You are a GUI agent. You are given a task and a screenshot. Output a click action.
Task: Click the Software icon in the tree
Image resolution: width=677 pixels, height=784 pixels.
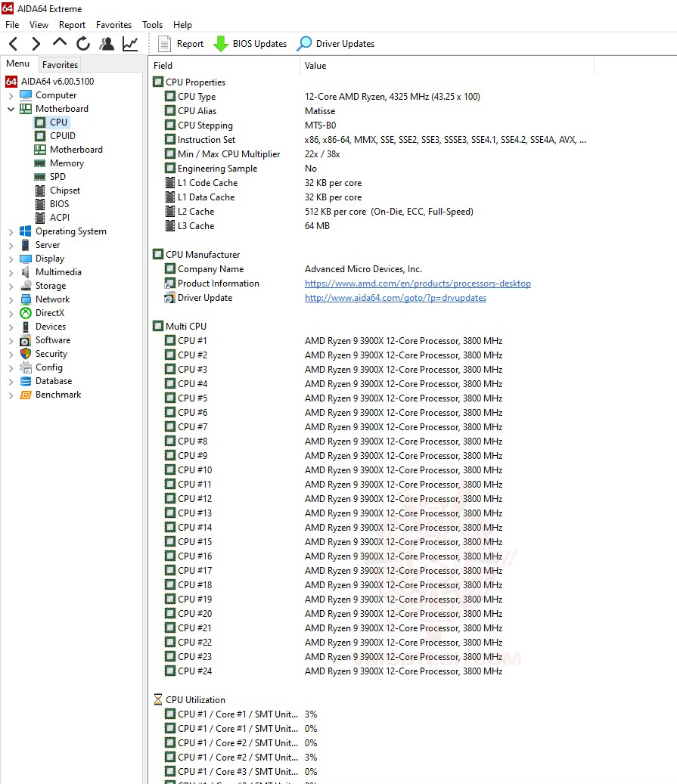[x=26, y=340]
